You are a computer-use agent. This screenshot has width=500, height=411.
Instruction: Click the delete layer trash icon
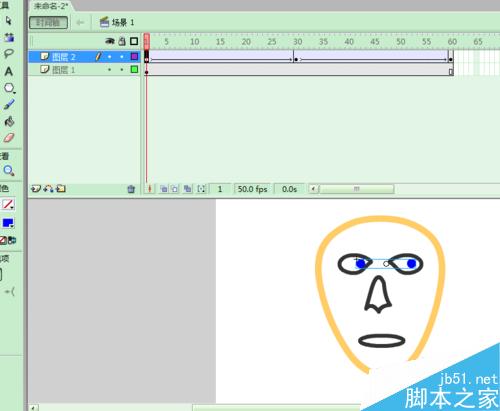point(131,189)
